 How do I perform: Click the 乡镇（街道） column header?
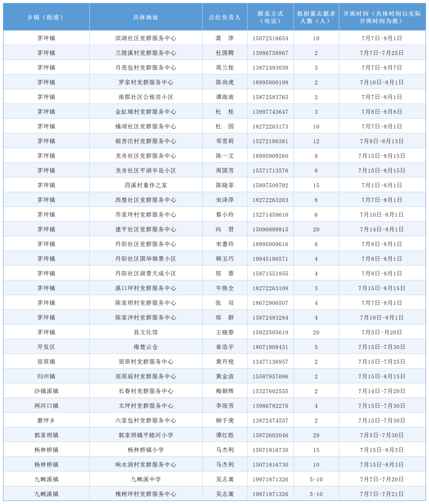click(46, 17)
